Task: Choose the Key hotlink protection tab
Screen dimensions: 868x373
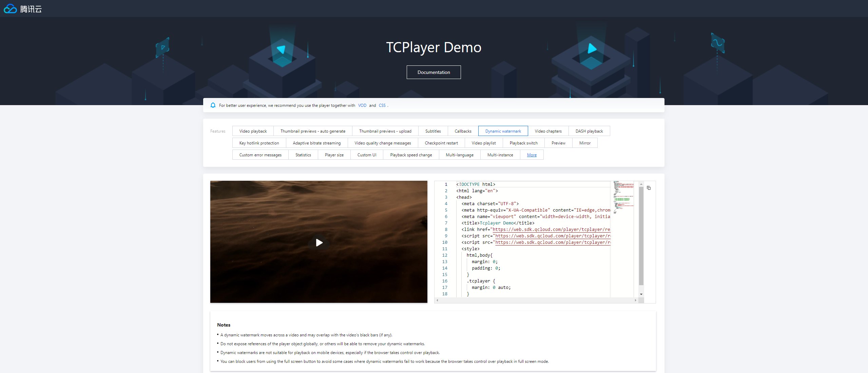Action: (259, 143)
